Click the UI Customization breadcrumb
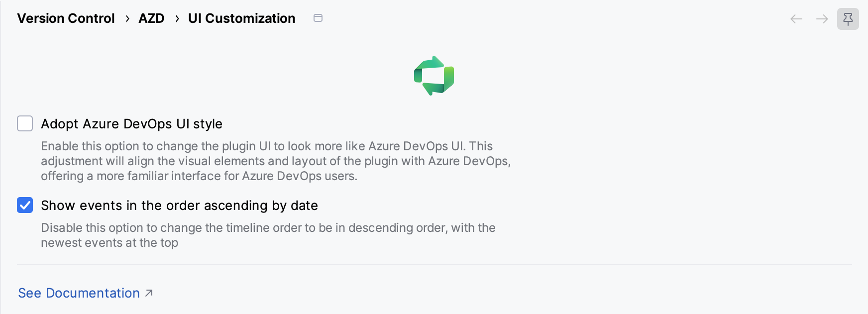 click(x=241, y=18)
